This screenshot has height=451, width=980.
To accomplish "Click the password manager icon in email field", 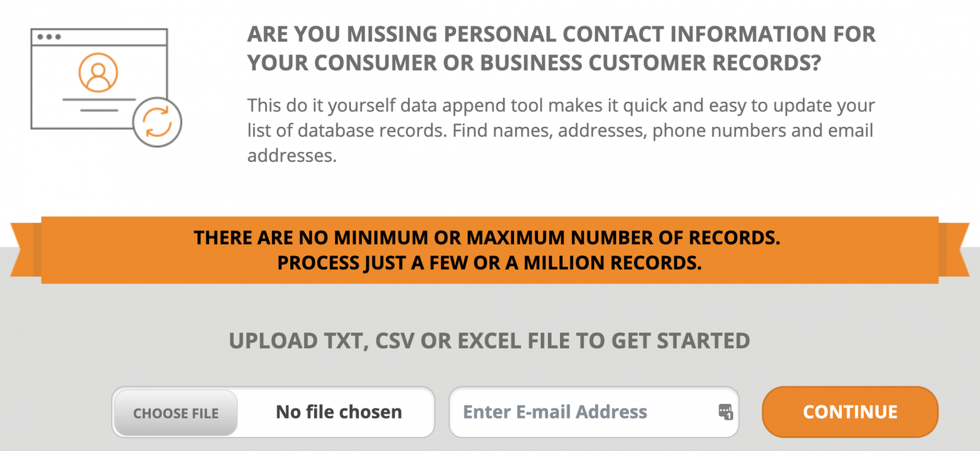I will [x=725, y=412].
